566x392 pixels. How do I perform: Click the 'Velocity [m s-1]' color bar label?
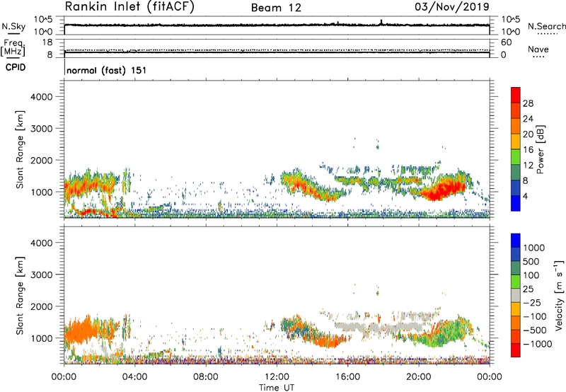559,295
